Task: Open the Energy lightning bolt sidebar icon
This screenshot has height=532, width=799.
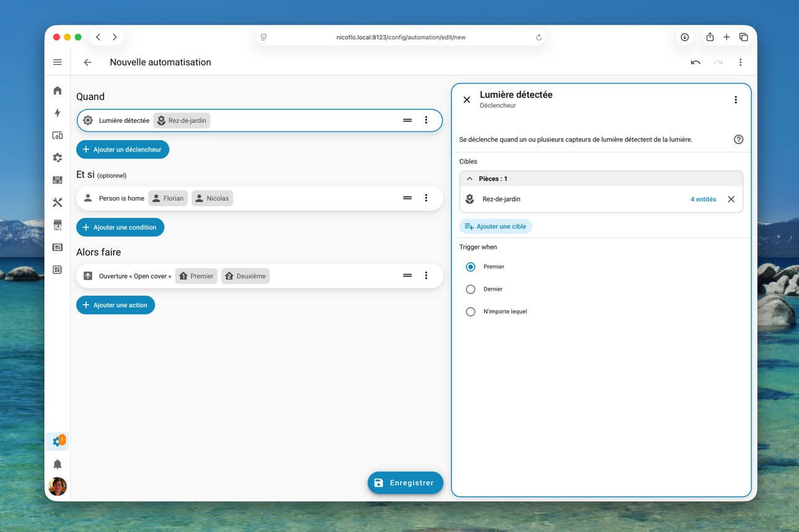Action: (57, 113)
